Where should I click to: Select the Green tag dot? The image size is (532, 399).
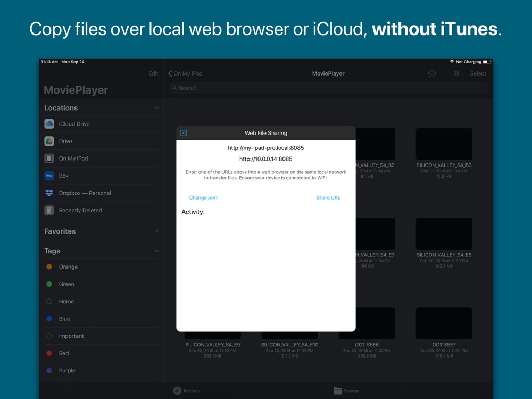click(49, 284)
